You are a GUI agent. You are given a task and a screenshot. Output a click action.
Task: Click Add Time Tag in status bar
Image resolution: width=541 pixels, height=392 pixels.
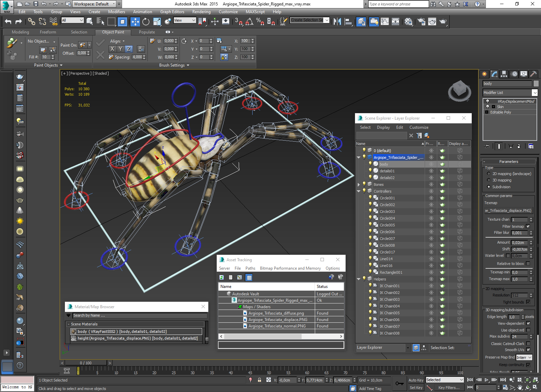tap(370, 389)
